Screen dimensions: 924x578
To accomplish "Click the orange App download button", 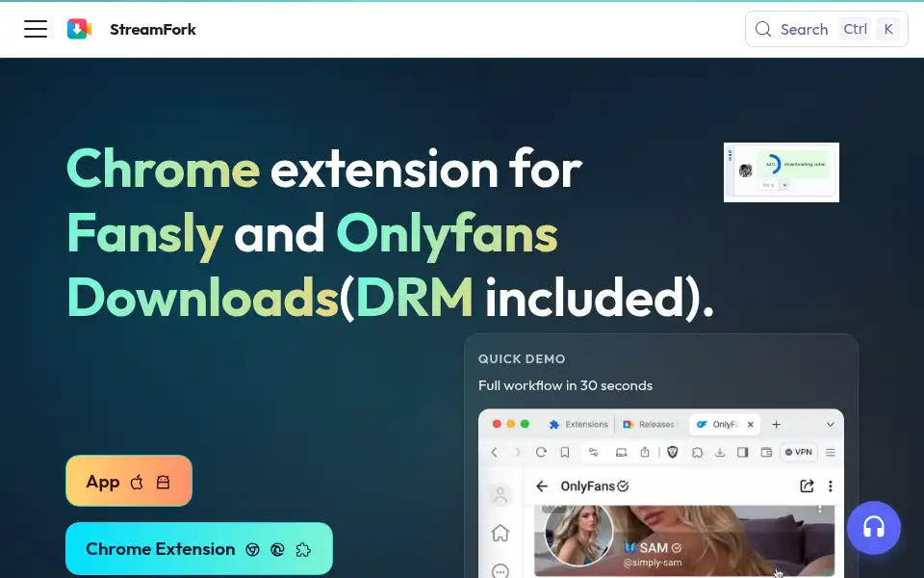I will [x=129, y=481].
